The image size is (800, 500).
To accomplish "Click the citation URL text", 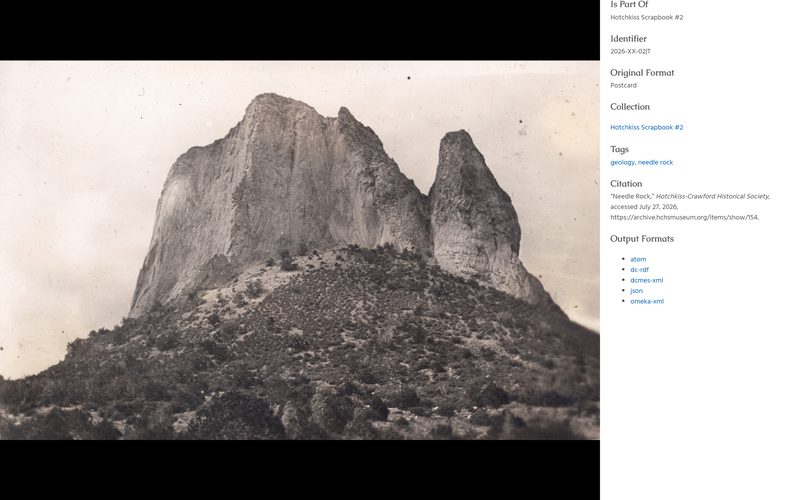I will [x=684, y=217].
